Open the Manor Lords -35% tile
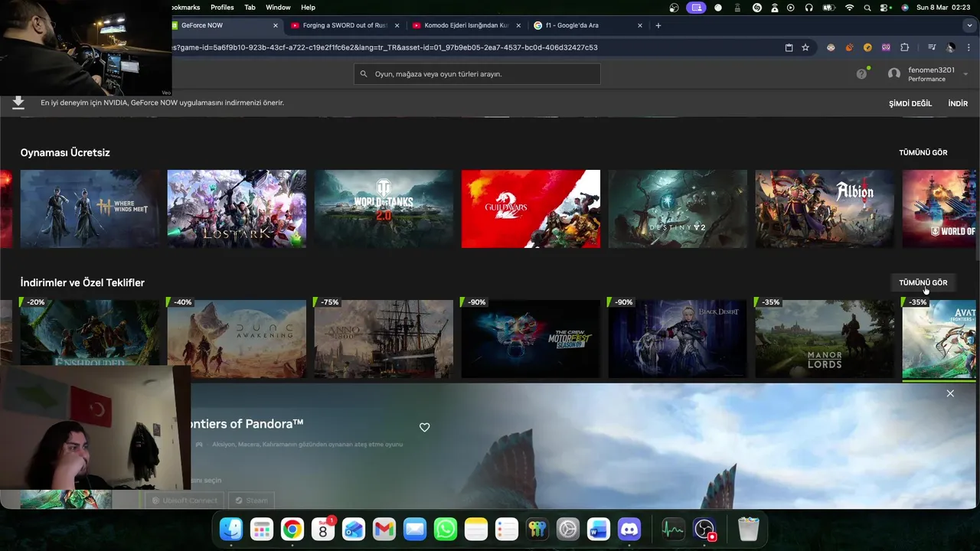This screenshot has height=551, width=980. (x=825, y=337)
